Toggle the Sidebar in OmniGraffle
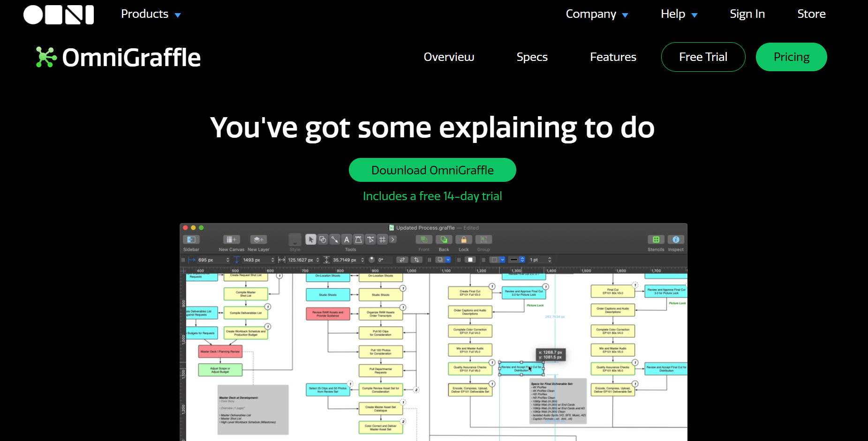The width and height of the screenshot is (868, 441). tap(191, 239)
